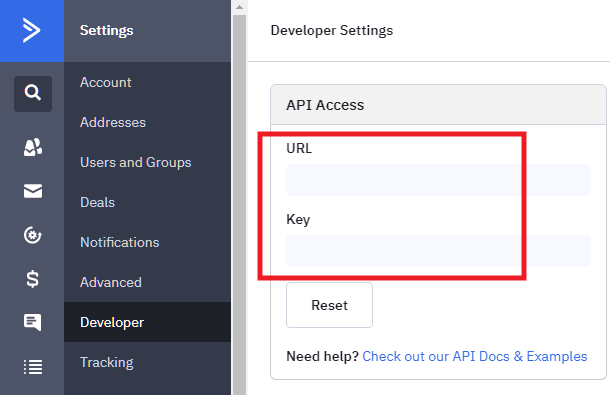Click the Reset API key button
Screen dimensions: 610x395
[329, 305]
